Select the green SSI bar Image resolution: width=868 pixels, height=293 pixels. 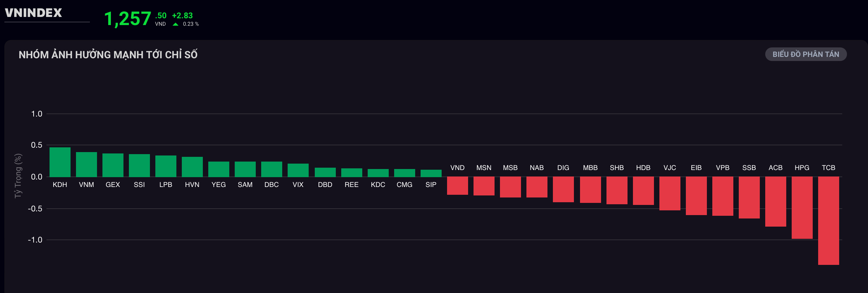(x=139, y=165)
